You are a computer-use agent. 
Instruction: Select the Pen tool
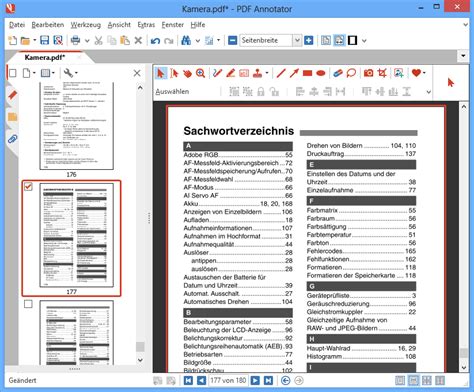[217, 73]
